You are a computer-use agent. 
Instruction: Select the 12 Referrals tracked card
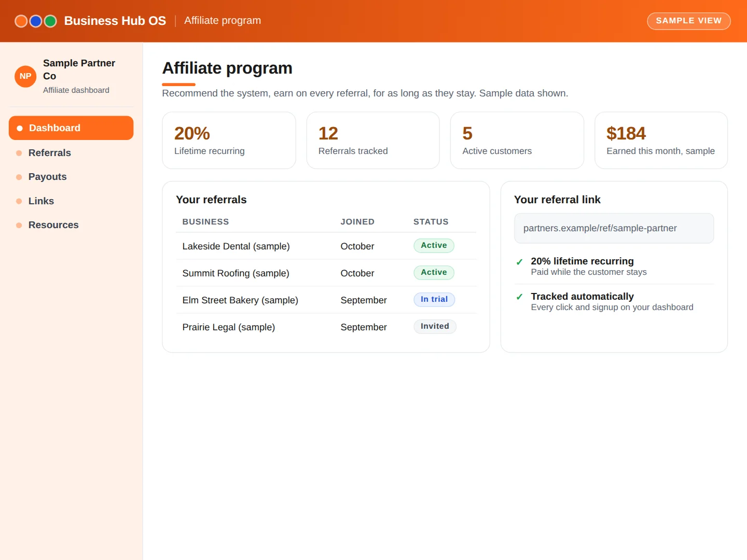tap(373, 141)
